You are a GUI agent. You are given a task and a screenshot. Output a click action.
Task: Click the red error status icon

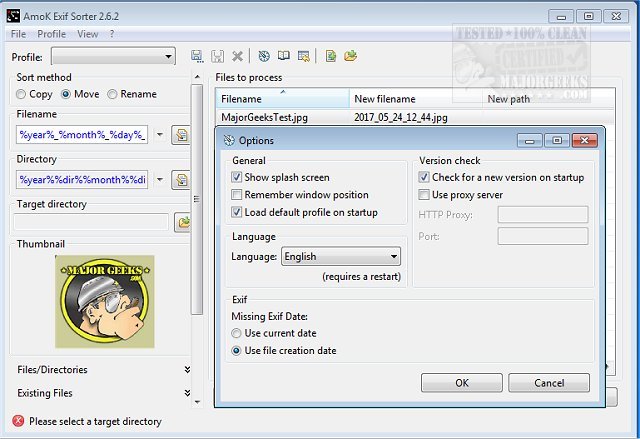(18, 421)
